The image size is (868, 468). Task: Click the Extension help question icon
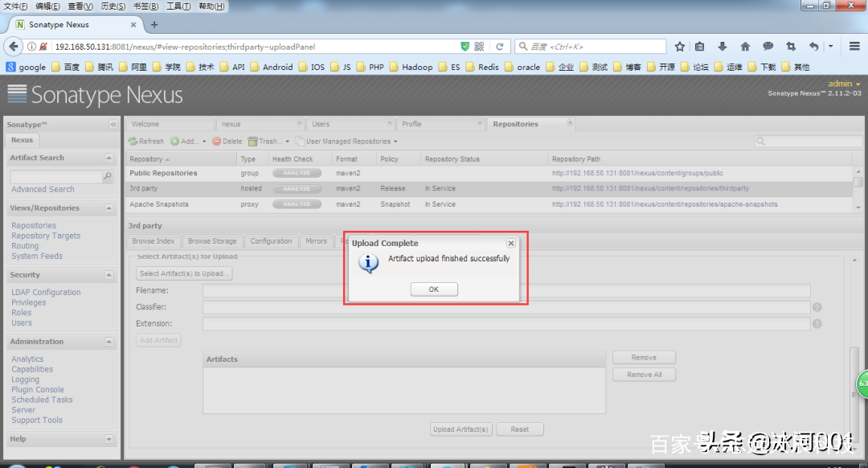click(x=817, y=324)
